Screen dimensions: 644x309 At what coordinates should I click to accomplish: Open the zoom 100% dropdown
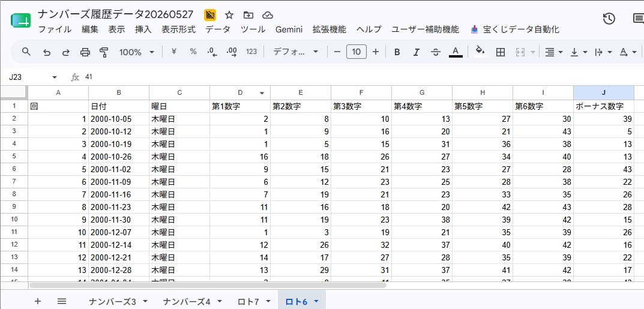tap(136, 52)
